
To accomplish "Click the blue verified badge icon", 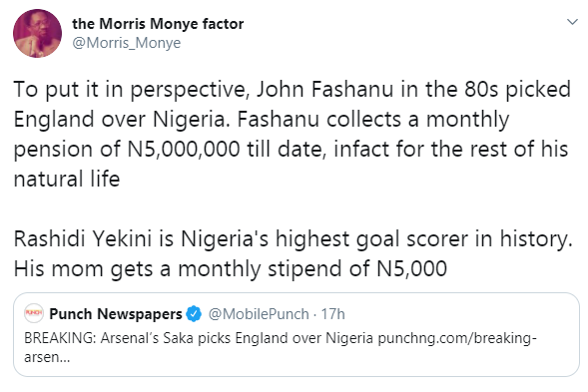I will tap(194, 313).
